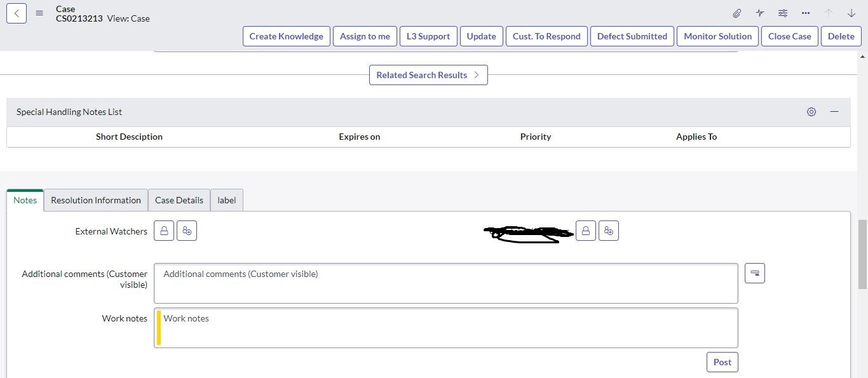
Task: Click into Additional comments (Customer visible) field
Action: [446, 283]
